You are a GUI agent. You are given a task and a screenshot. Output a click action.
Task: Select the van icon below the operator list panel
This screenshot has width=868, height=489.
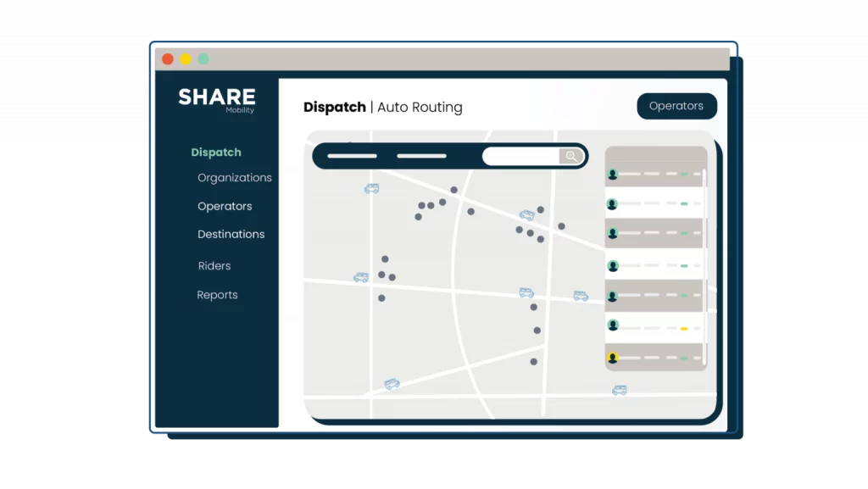[620, 390]
